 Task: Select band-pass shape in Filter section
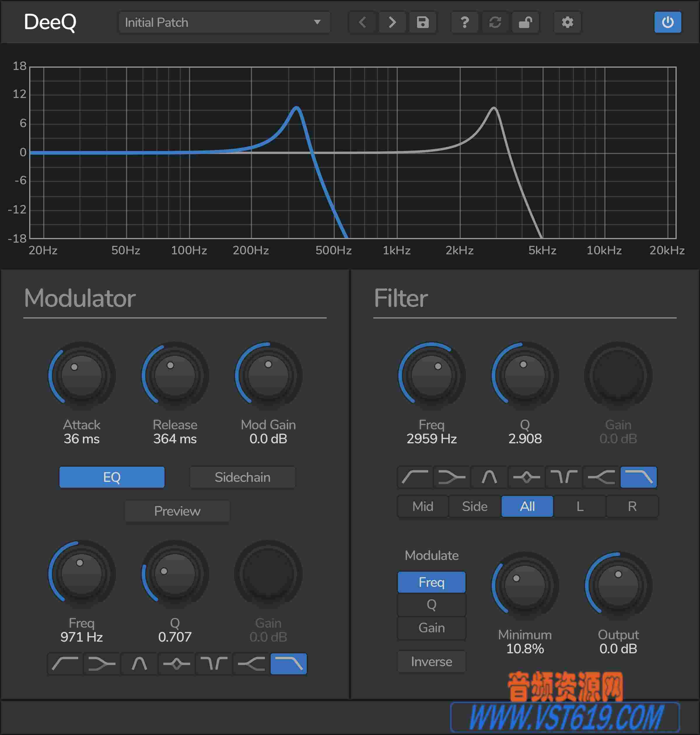[x=526, y=477]
